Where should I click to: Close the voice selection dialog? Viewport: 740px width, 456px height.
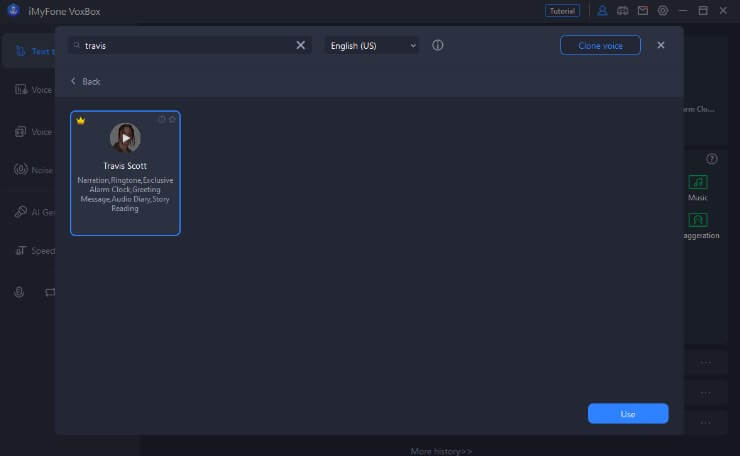(x=661, y=45)
